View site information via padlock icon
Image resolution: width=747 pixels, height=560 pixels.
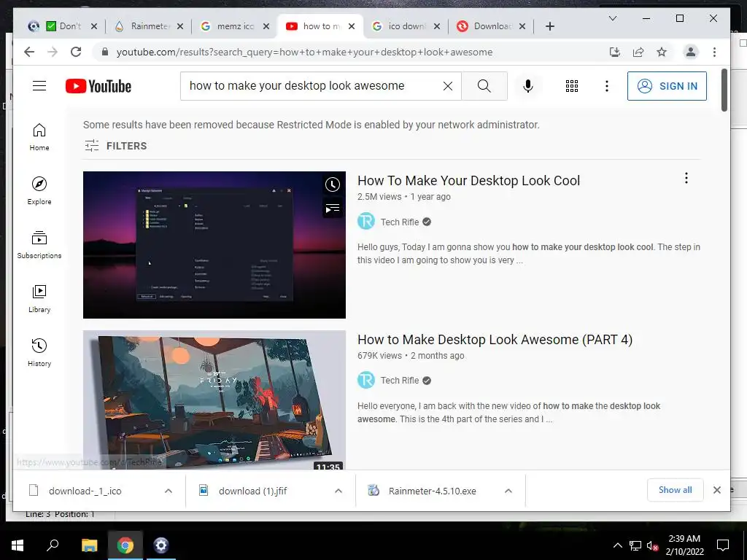point(105,52)
